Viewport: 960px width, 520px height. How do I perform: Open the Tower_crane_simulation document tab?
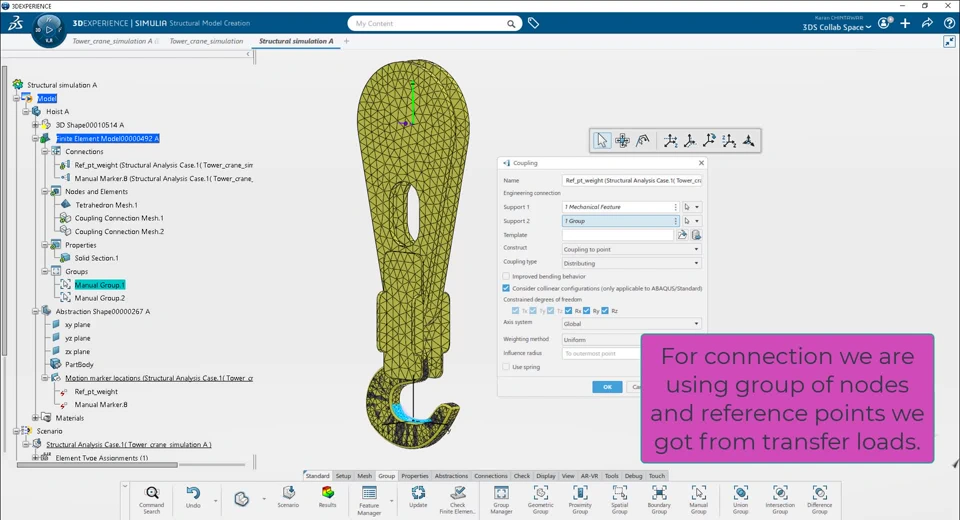point(206,41)
